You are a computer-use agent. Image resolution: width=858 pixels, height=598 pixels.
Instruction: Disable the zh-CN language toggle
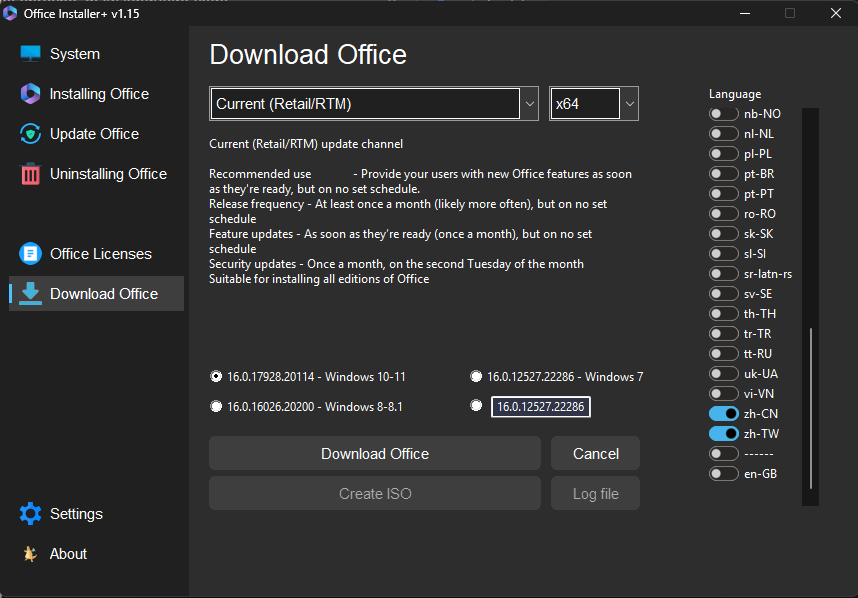click(723, 414)
